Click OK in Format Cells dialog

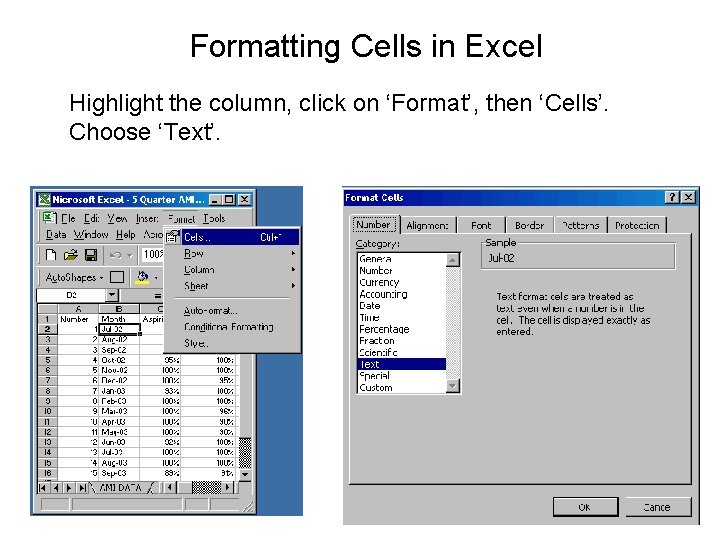[x=585, y=507]
